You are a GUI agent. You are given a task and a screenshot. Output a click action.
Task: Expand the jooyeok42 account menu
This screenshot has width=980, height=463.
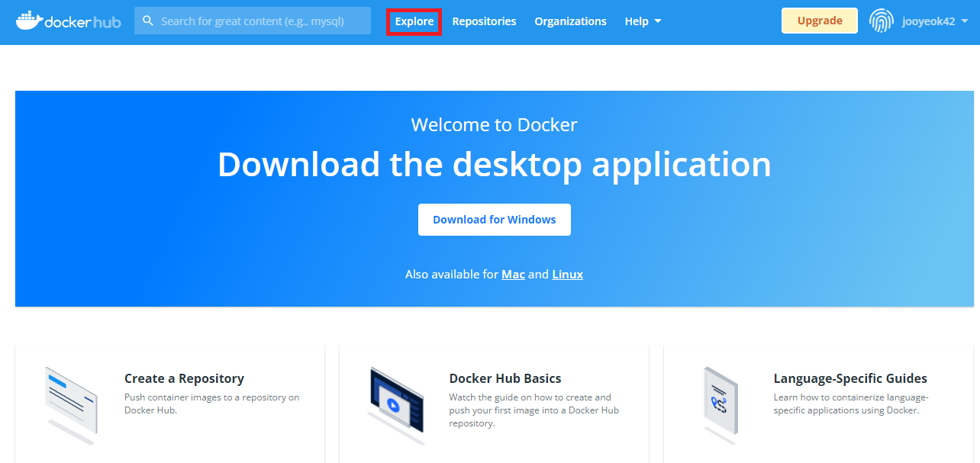tap(935, 21)
